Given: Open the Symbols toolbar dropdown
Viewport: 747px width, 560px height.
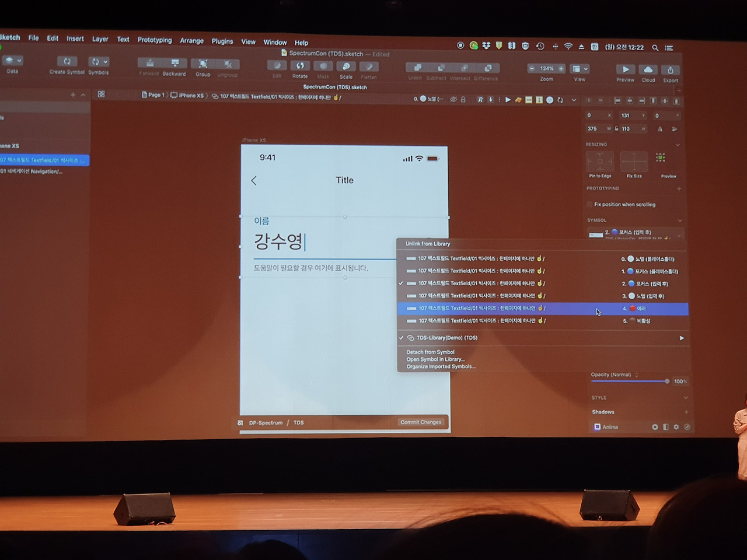Looking at the screenshot, I should point(99,61).
